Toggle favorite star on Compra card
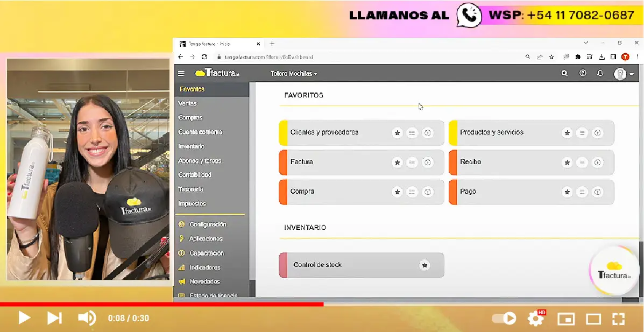Viewport: 644px width, 332px height. click(x=397, y=192)
